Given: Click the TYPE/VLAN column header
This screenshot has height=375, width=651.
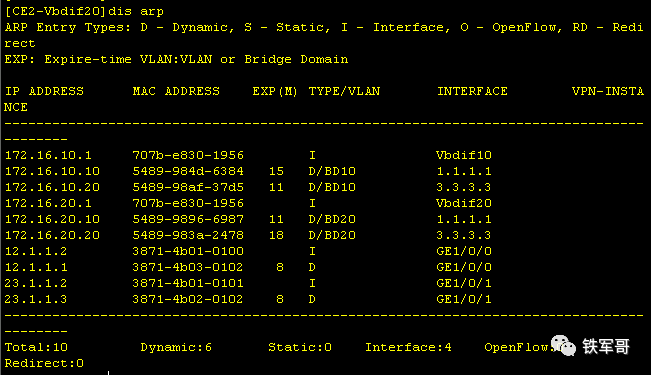Looking at the screenshot, I should [344, 91].
